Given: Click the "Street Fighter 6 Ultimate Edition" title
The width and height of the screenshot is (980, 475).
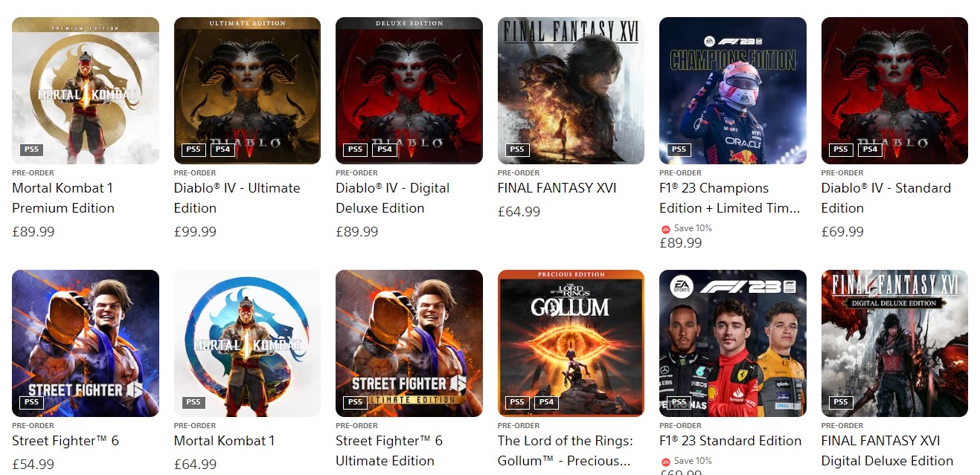Looking at the screenshot, I should coord(389,450).
